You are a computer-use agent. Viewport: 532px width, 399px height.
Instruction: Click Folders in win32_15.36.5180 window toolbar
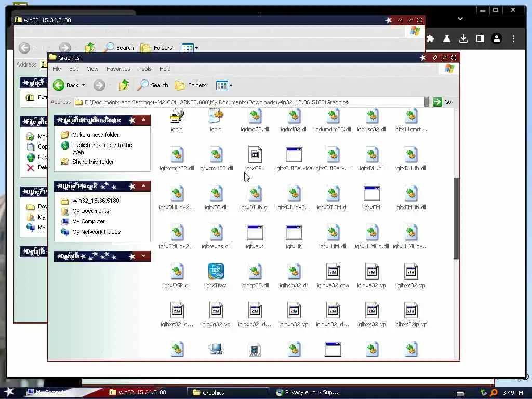pyautogui.click(x=156, y=48)
